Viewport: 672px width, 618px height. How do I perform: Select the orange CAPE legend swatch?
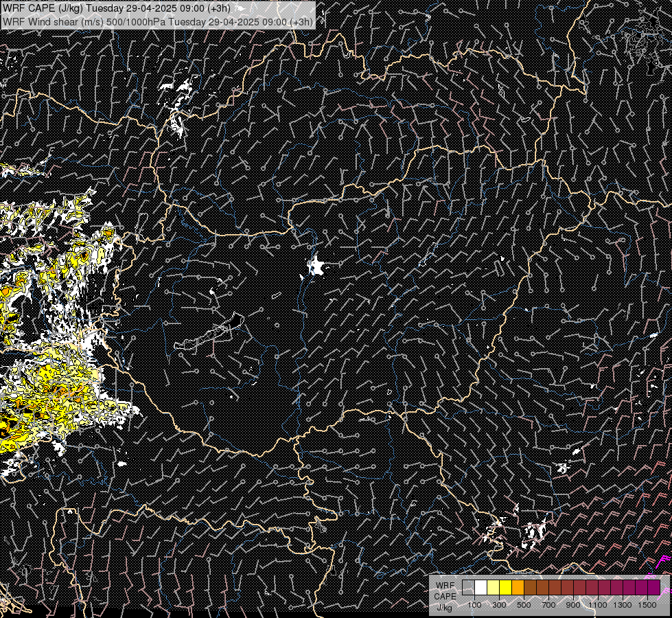coord(518,588)
